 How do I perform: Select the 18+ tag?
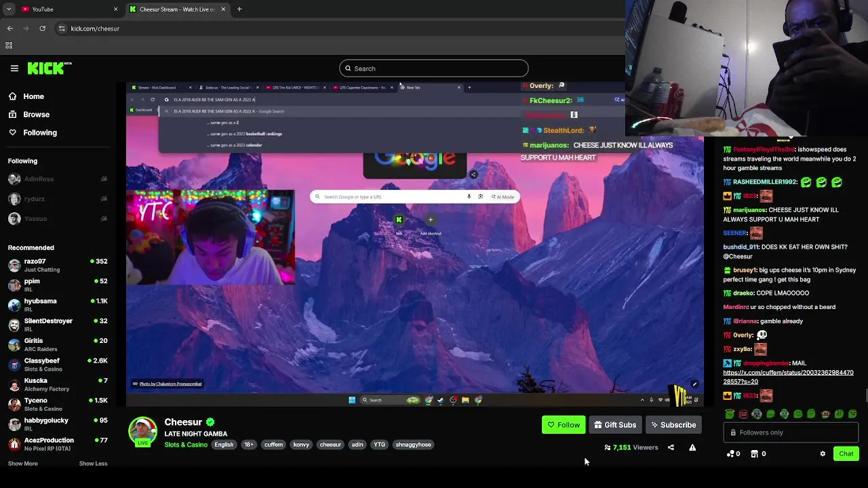(249, 445)
